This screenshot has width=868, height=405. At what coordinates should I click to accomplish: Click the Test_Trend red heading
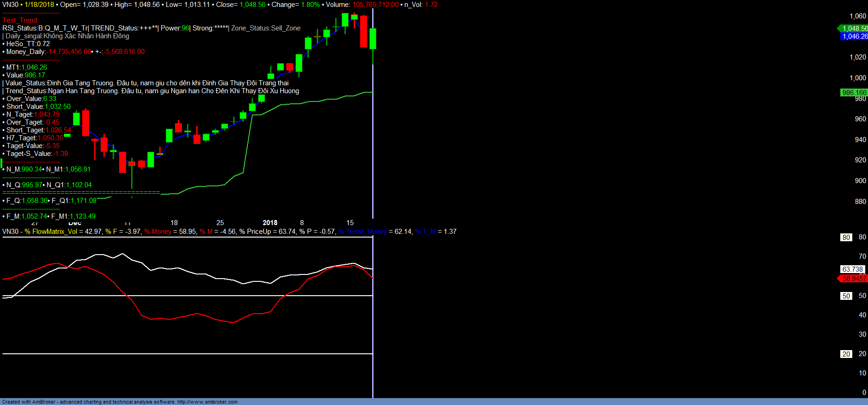click(20, 20)
